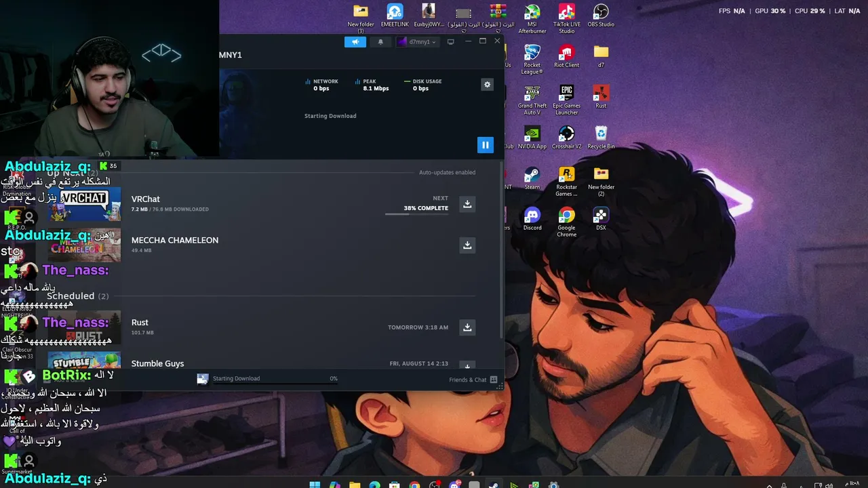
Task: Open Settings gear on the taskbar
Action: coord(554,485)
